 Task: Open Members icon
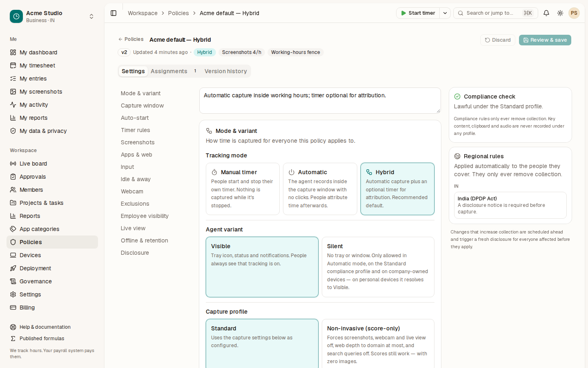point(13,190)
